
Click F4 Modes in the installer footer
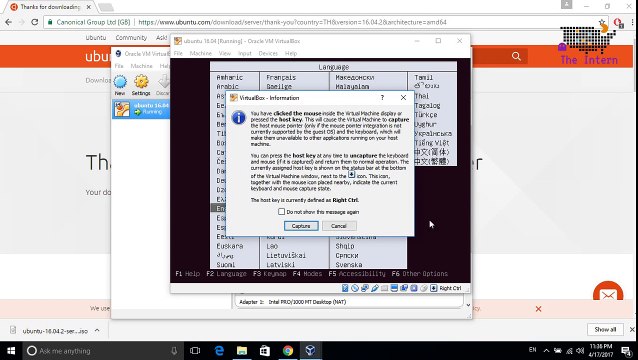click(x=307, y=274)
